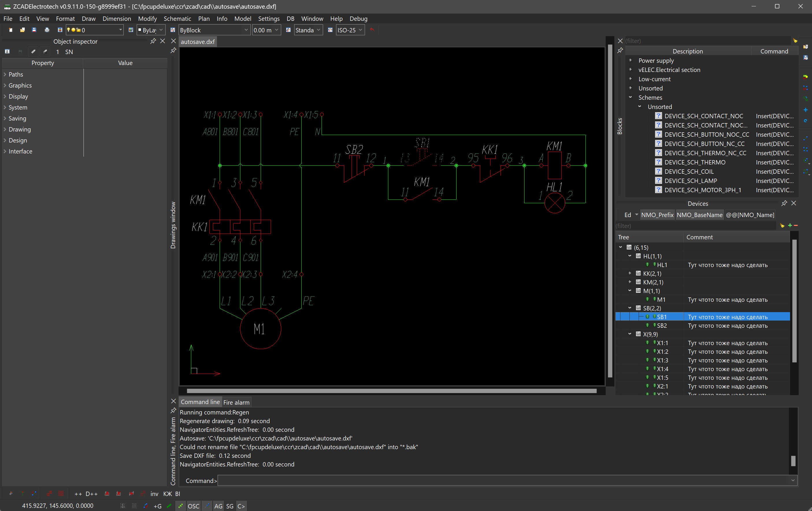This screenshot has height=511, width=812.
Task: Open the Schematic menu
Action: (178, 18)
